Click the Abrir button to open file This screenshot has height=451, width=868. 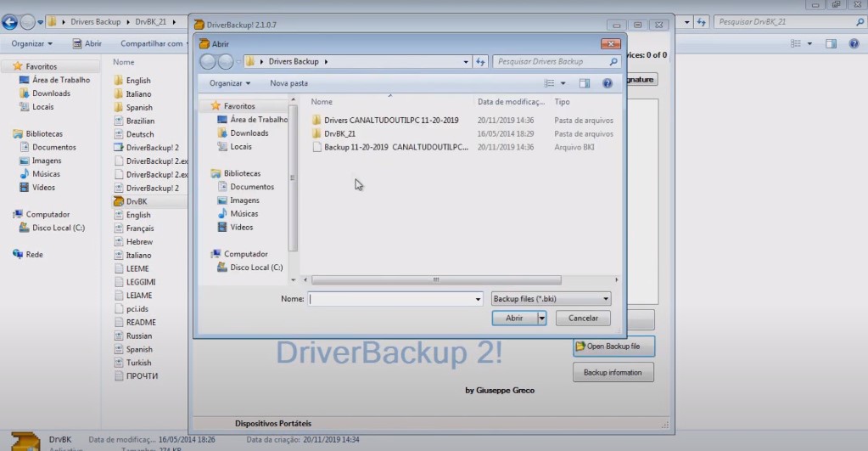(x=514, y=318)
